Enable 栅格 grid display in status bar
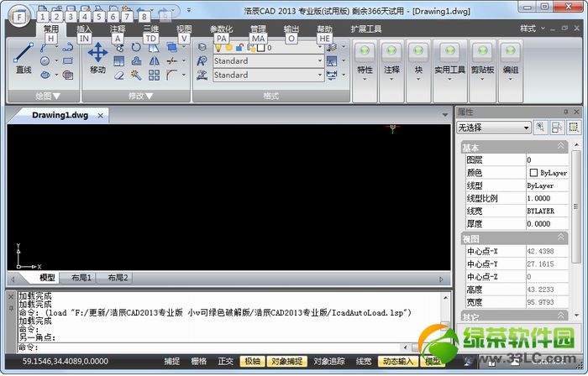This screenshot has height=376, width=588. [x=198, y=362]
